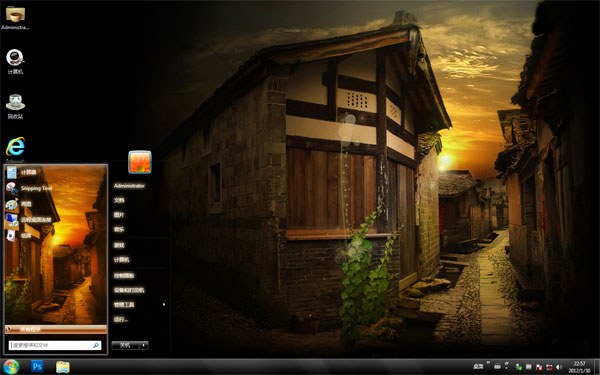Open 文档 documents from Start menu

click(x=119, y=200)
